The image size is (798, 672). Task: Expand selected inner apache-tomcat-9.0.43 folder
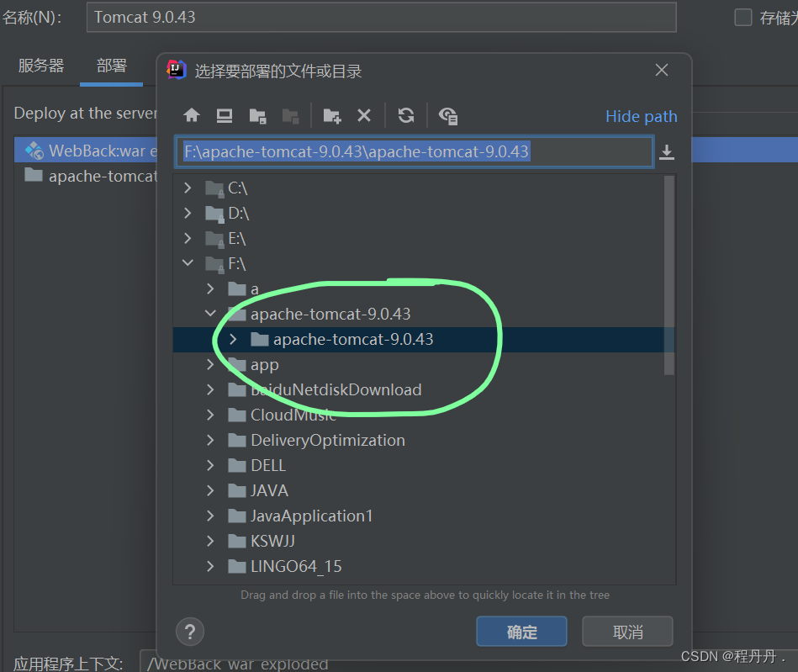(233, 339)
